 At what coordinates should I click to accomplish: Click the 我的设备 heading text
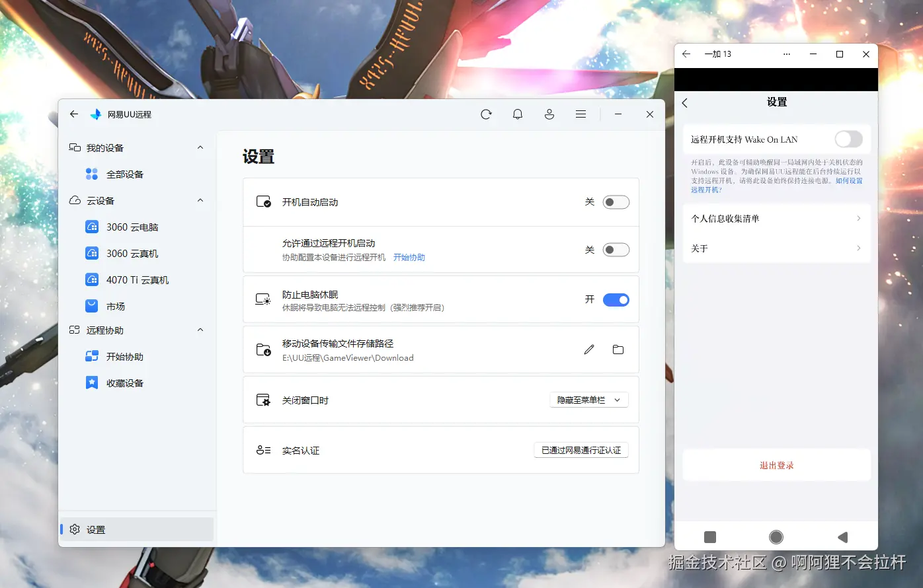click(x=105, y=148)
